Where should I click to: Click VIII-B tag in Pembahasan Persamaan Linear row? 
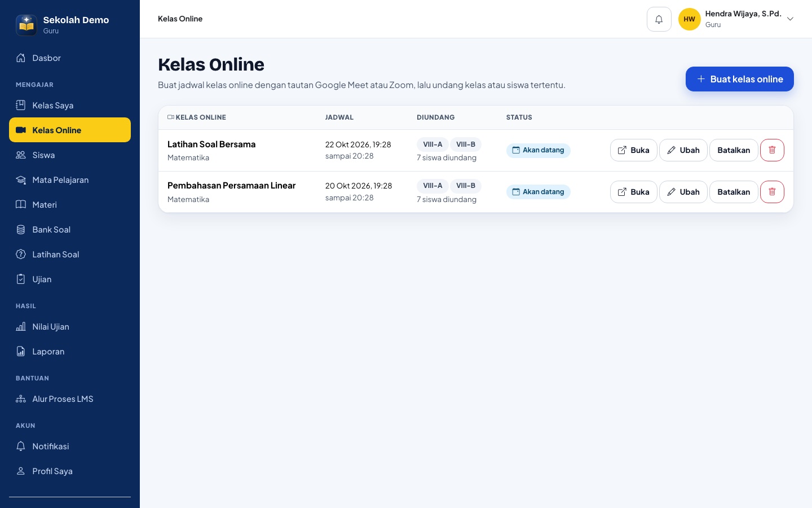pos(466,186)
